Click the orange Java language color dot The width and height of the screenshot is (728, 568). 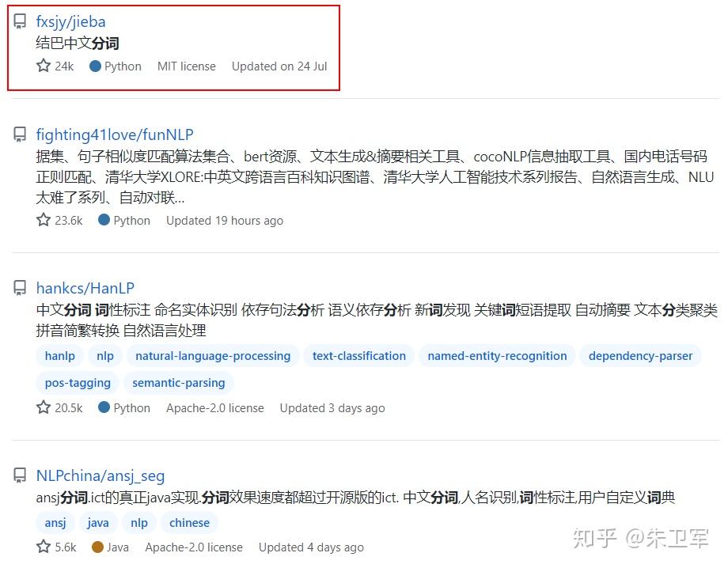(x=97, y=547)
